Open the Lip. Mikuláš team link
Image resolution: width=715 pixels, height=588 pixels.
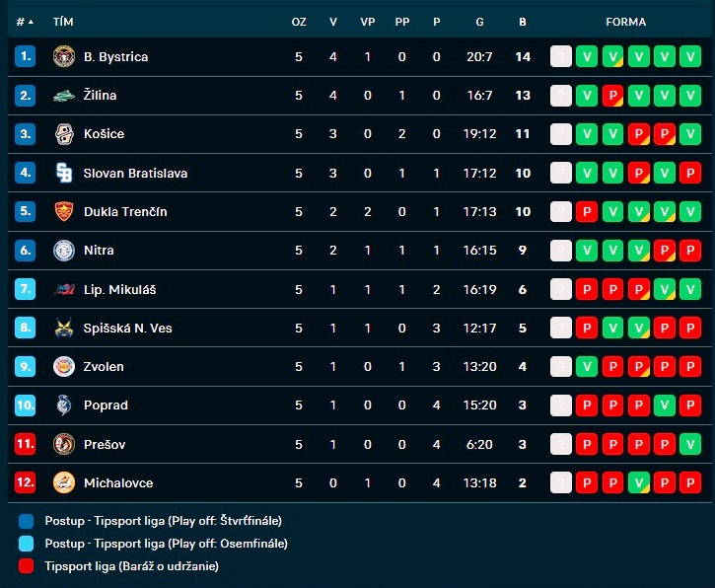point(120,290)
